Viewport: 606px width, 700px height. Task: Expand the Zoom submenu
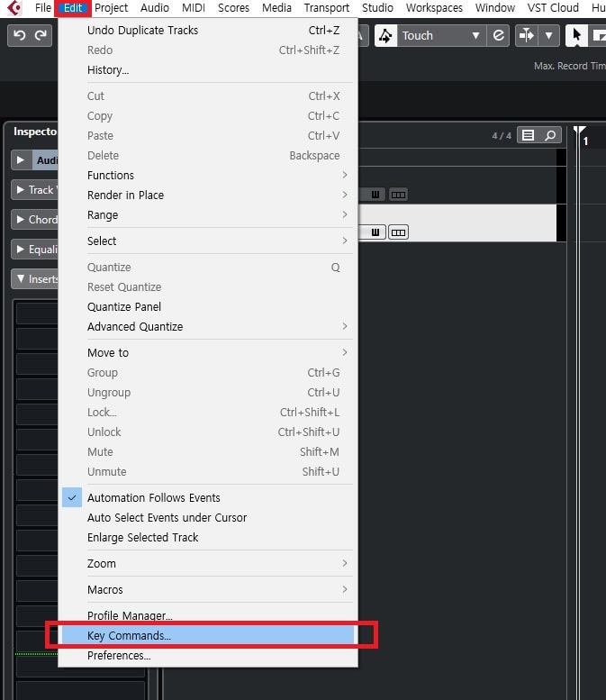[x=208, y=563]
